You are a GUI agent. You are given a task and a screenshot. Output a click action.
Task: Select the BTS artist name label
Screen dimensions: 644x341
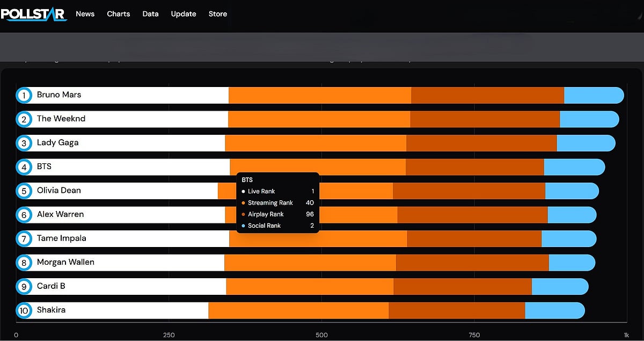44,166
